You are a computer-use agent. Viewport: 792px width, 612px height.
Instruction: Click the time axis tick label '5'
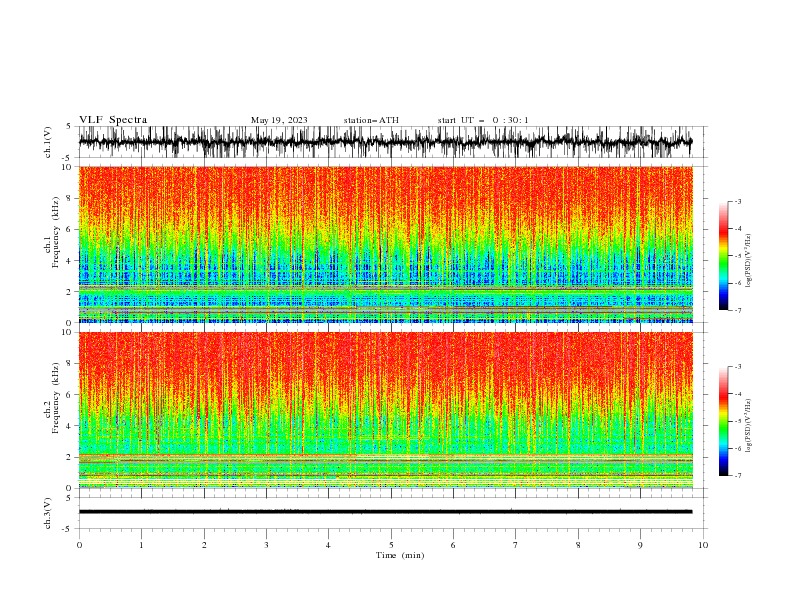[391, 545]
